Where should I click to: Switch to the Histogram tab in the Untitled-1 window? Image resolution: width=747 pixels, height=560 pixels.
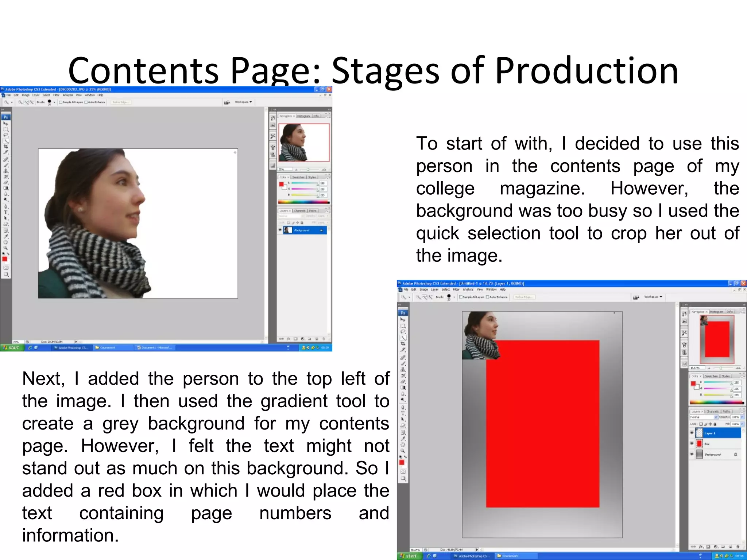pyautogui.click(x=716, y=312)
